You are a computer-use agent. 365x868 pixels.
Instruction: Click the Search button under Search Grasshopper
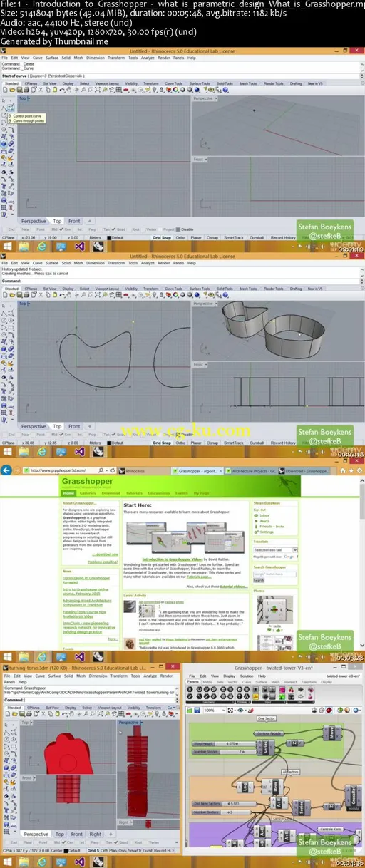[259, 580]
